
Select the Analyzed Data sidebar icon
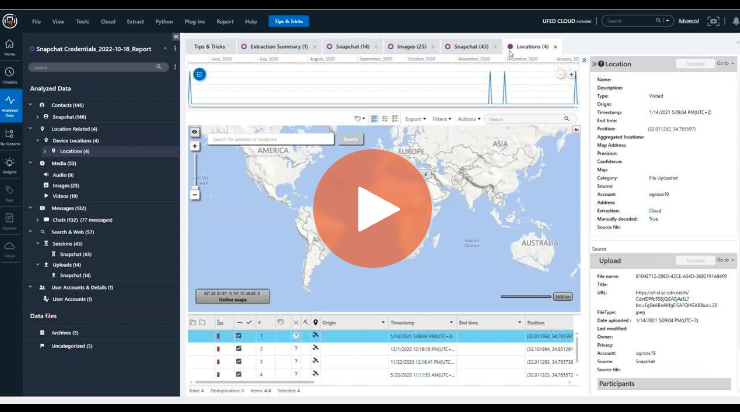click(10, 106)
